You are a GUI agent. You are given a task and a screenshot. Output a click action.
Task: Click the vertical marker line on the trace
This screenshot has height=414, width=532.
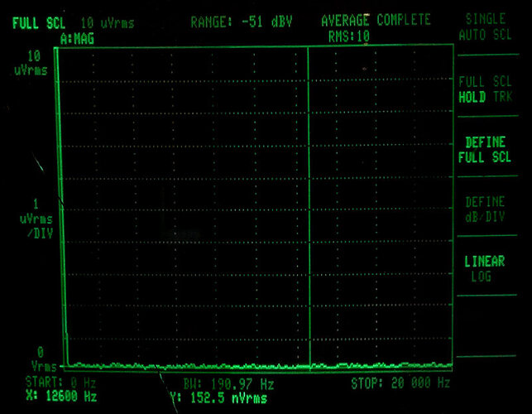[x=308, y=207]
